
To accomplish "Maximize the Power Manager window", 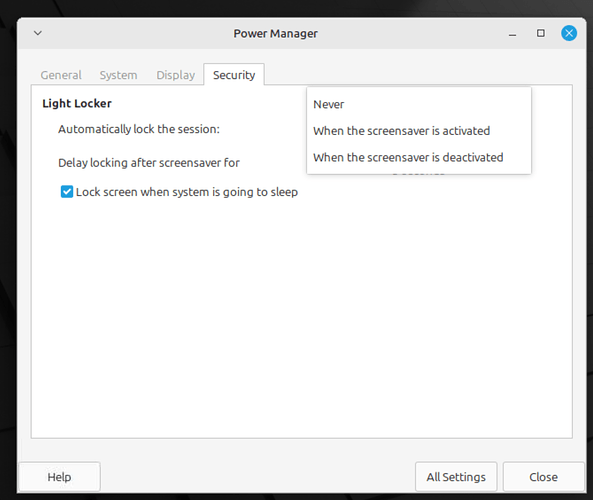I will (x=541, y=33).
